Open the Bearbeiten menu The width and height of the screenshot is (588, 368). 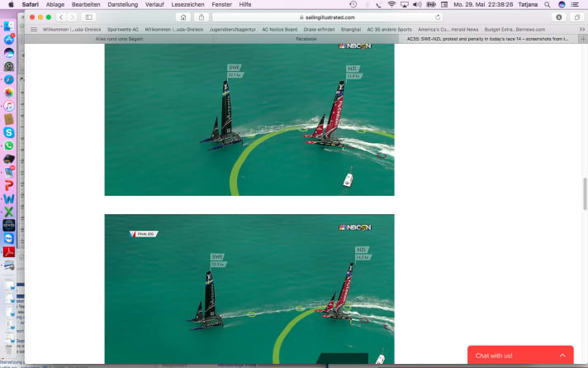pyautogui.click(x=86, y=4)
